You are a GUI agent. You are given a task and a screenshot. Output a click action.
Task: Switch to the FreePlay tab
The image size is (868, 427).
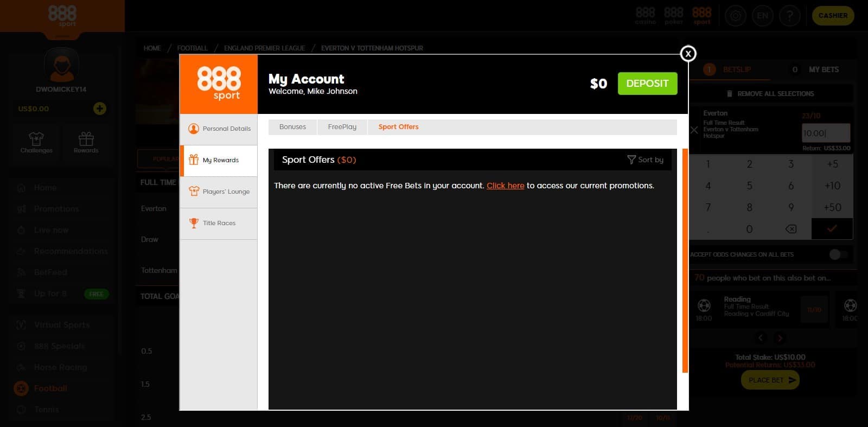(342, 127)
